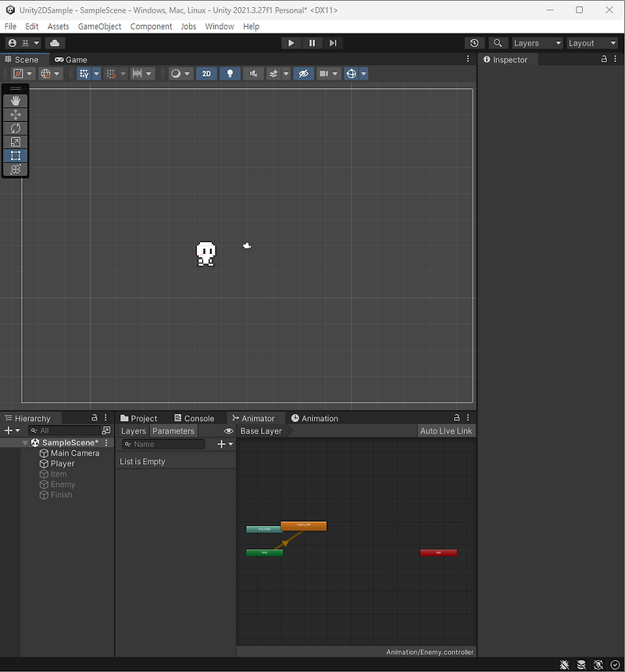Image resolution: width=625 pixels, height=672 pixels.
Task: Open the Layout dropdown
Action: 591,43
